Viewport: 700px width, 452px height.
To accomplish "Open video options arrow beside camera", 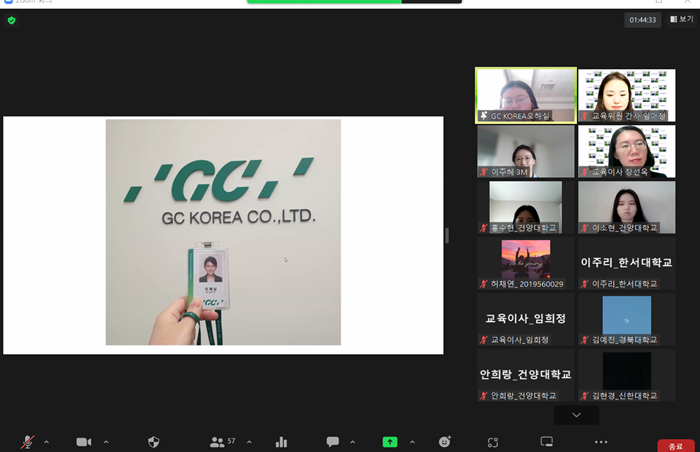I will tap(106, 442).
